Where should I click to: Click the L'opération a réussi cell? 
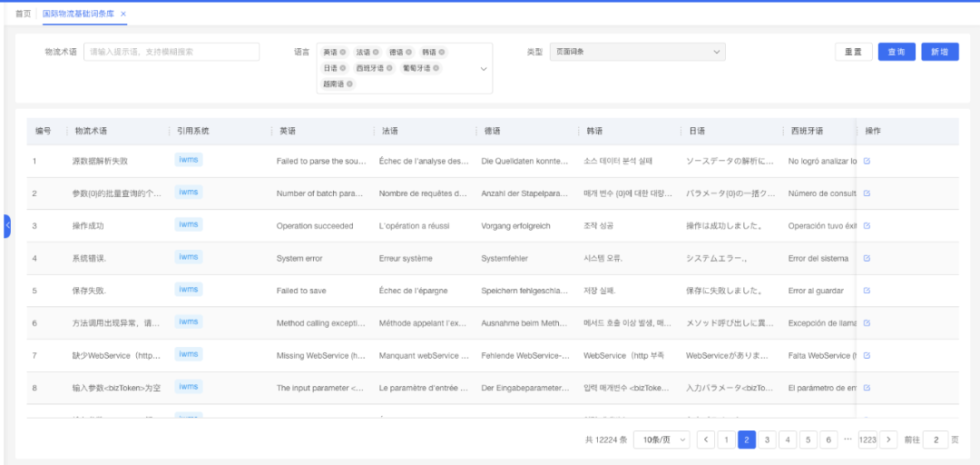(414, 226)
